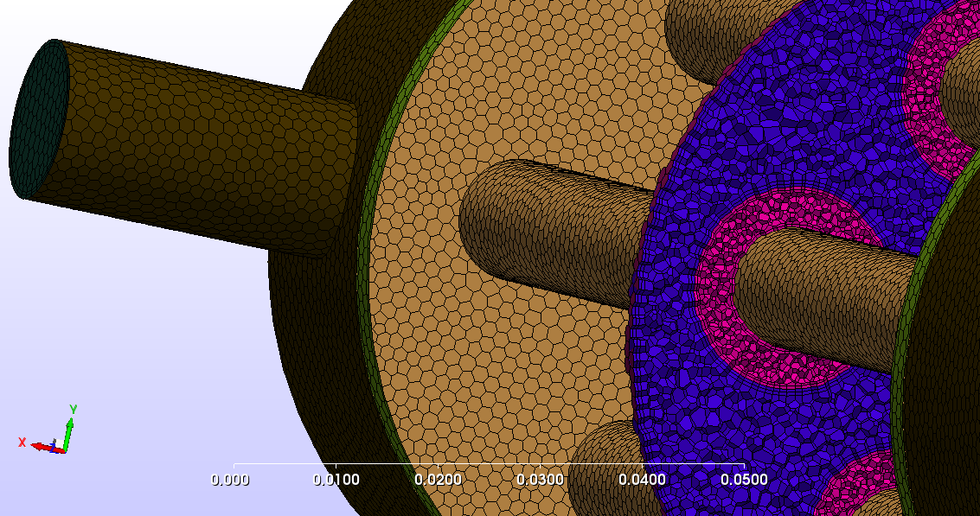Screen dimensions: 980x516
Task: Click the 0.0200 scale bar label
Action: 439,480
